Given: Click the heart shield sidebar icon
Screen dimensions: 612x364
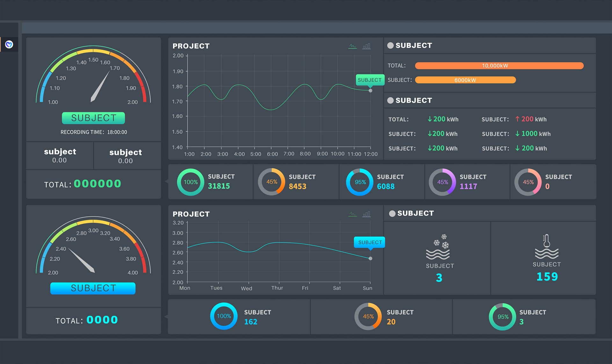Looking at the screenshot, I should [x=9, y=45].
